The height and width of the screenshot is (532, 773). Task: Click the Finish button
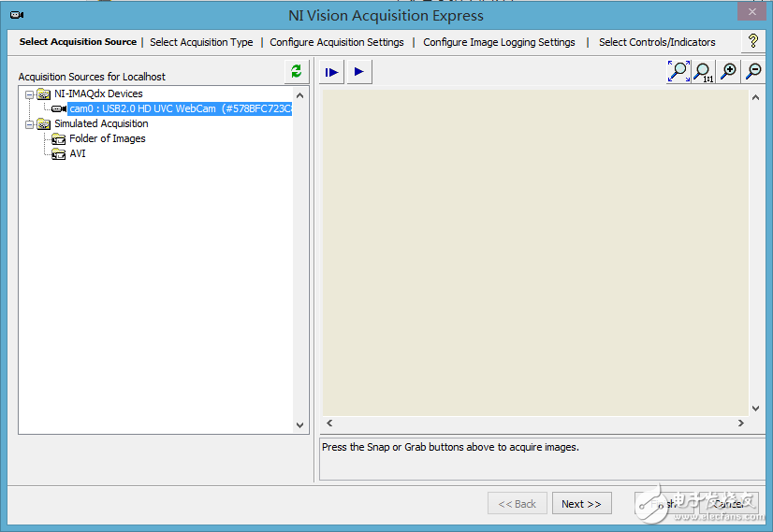coord(664,503)
